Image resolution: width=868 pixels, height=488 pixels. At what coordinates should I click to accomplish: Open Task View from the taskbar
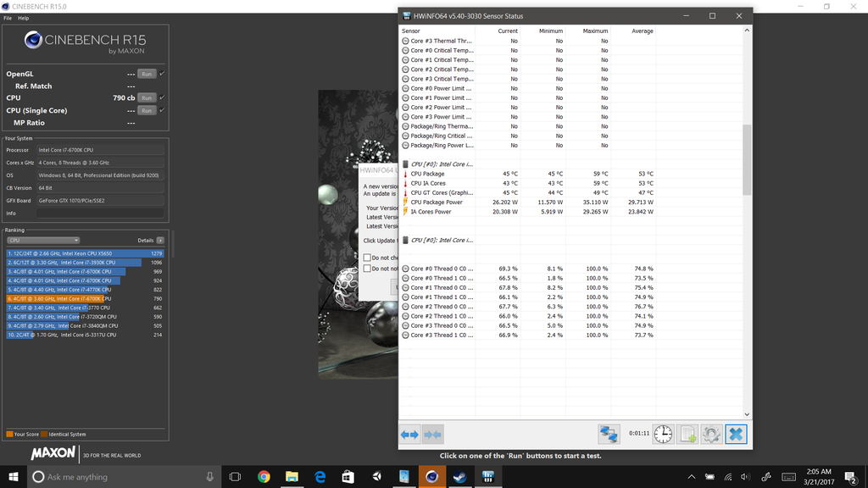coord(236,476)
